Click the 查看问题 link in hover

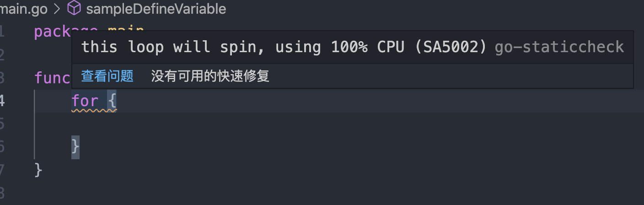107,76
